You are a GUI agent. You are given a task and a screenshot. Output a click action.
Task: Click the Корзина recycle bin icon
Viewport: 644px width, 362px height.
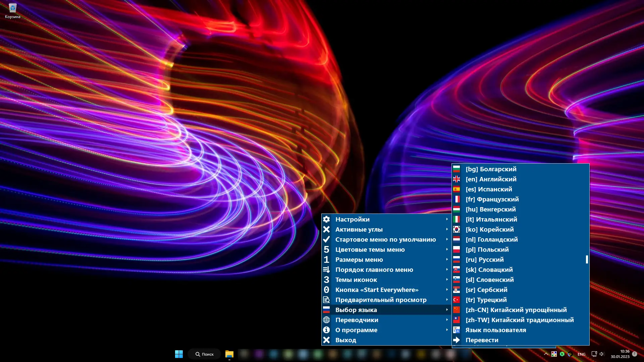(x=12, y=8)
